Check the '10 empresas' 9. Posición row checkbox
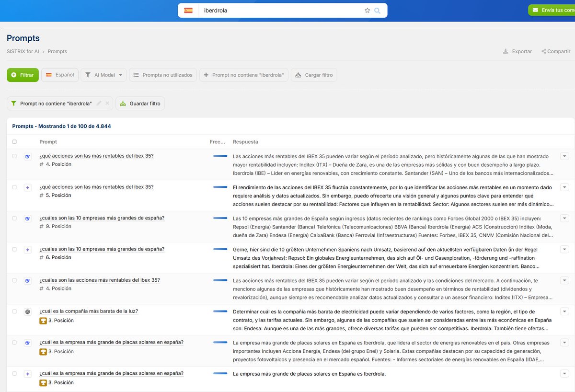This screenshot has width=575, height=392. click(14, 219)
